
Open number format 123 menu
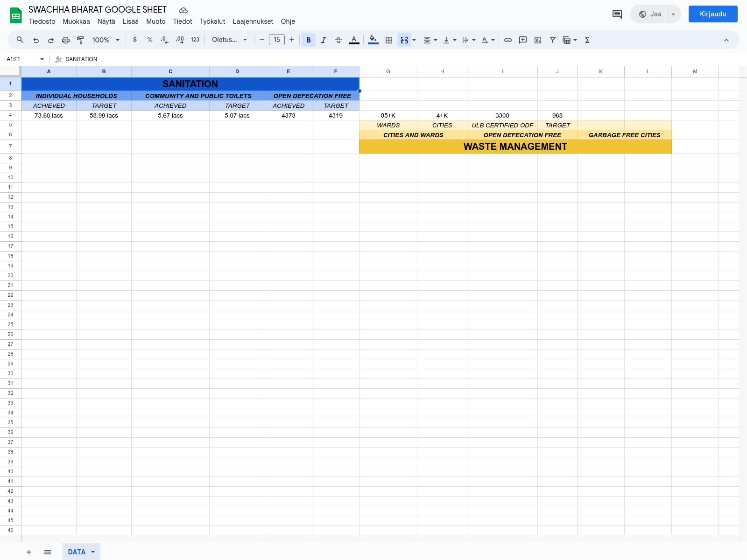coord(195,40)
